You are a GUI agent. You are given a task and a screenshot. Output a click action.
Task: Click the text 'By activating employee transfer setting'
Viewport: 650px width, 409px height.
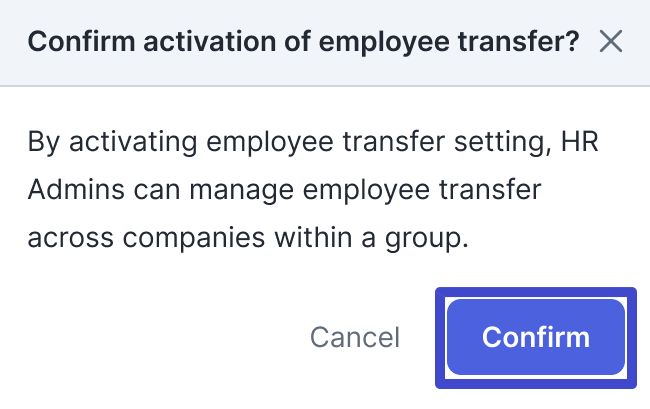click(289, 142)
